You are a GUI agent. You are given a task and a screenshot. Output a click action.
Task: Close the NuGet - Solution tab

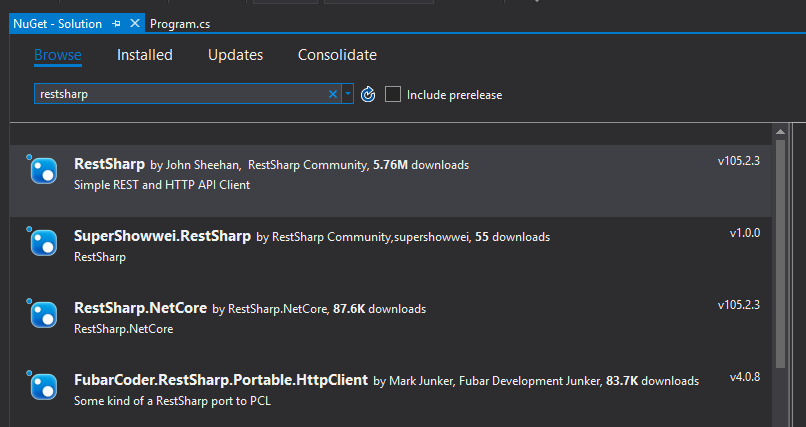pos(135,22)
